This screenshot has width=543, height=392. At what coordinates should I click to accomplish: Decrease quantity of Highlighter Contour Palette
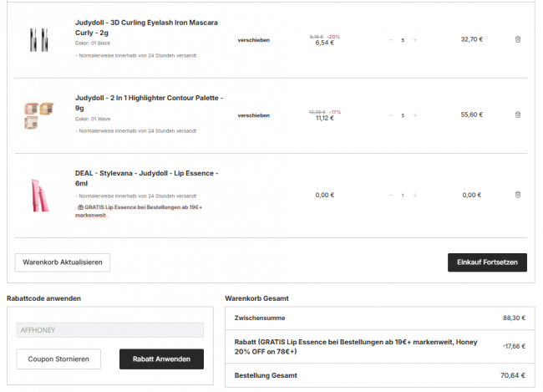tap(390, 115)
